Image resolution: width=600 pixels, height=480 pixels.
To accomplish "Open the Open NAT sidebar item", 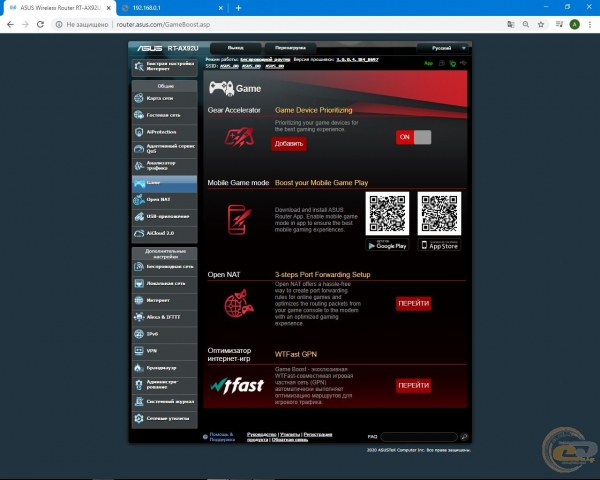I will point(165,200).
